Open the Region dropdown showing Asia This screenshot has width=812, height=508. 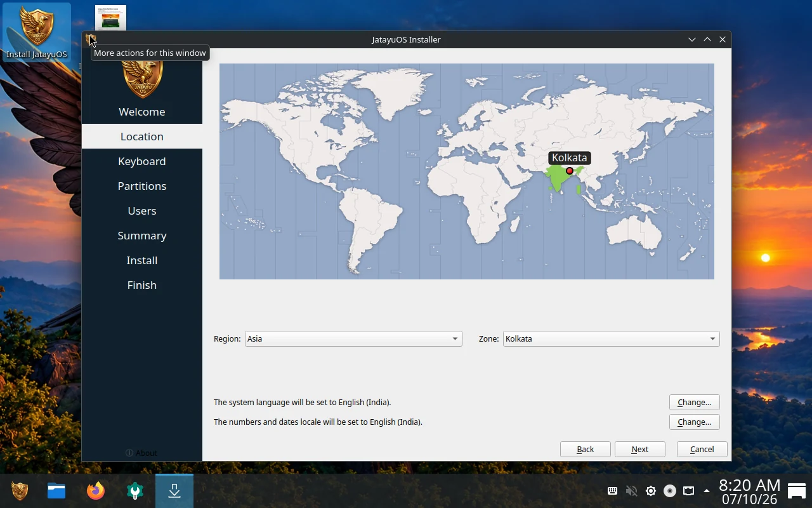353,338
